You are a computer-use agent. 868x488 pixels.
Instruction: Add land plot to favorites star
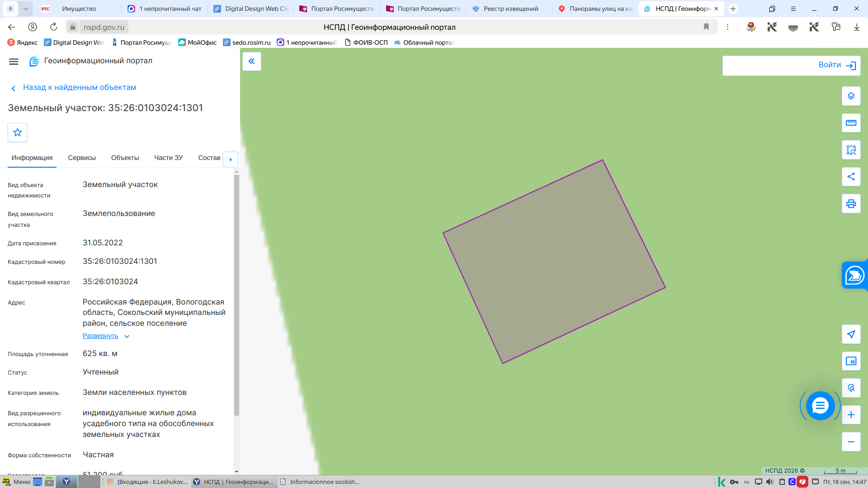pyautogui.click(x=18, y=132)
